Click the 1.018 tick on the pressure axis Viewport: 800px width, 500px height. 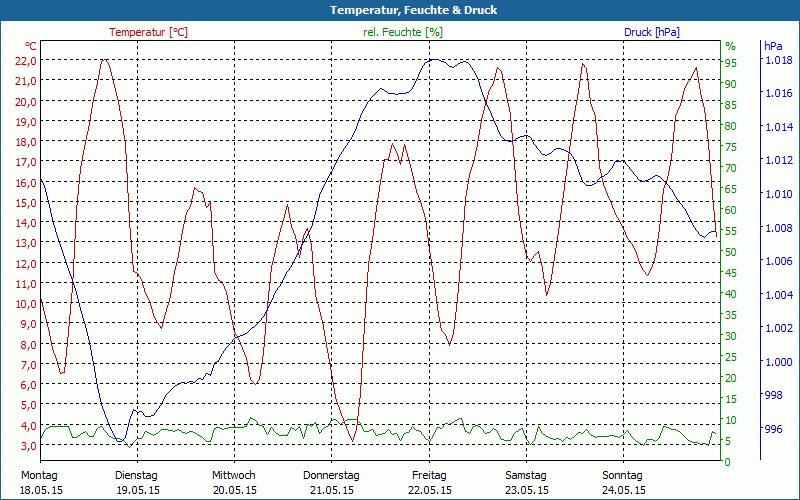tap(778, 60)
